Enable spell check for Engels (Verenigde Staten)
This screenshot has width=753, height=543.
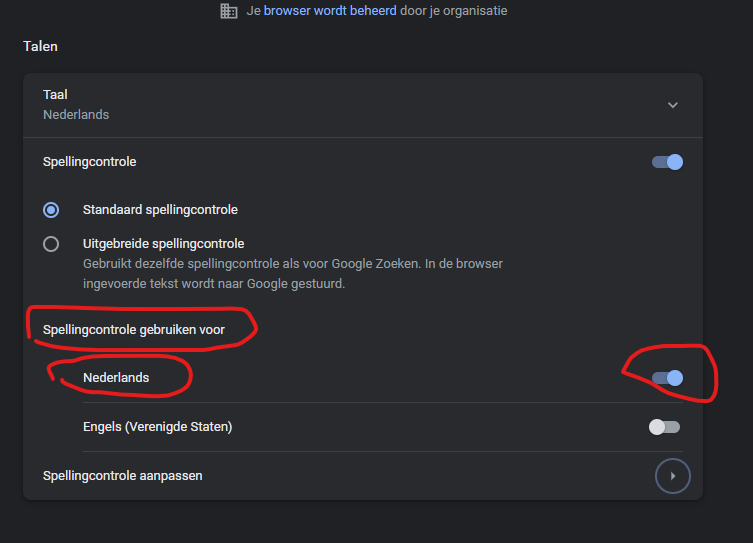(x=664, y=427)
